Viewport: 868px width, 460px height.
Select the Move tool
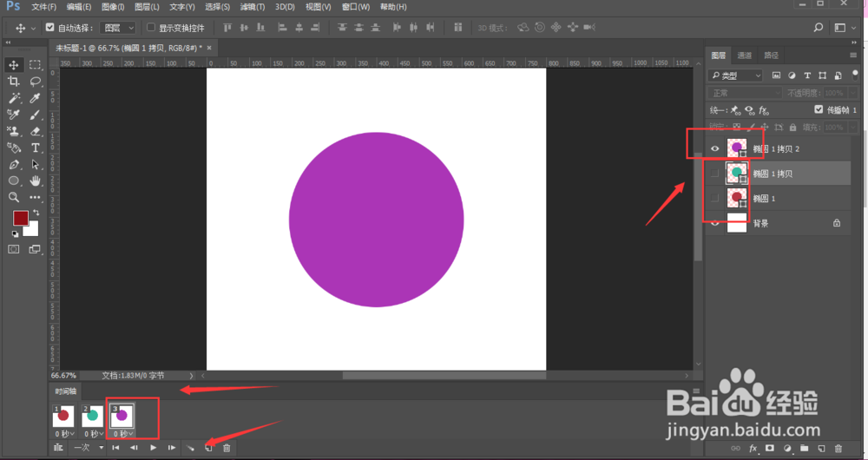(x=14, y=65)
